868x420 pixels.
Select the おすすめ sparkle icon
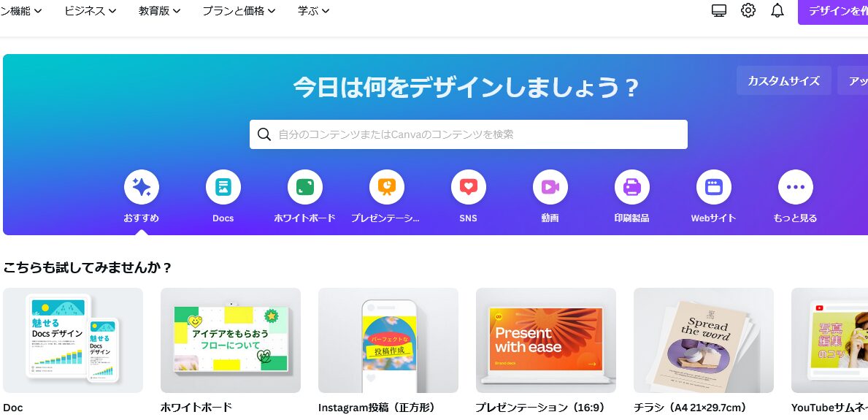coord(142,187)
